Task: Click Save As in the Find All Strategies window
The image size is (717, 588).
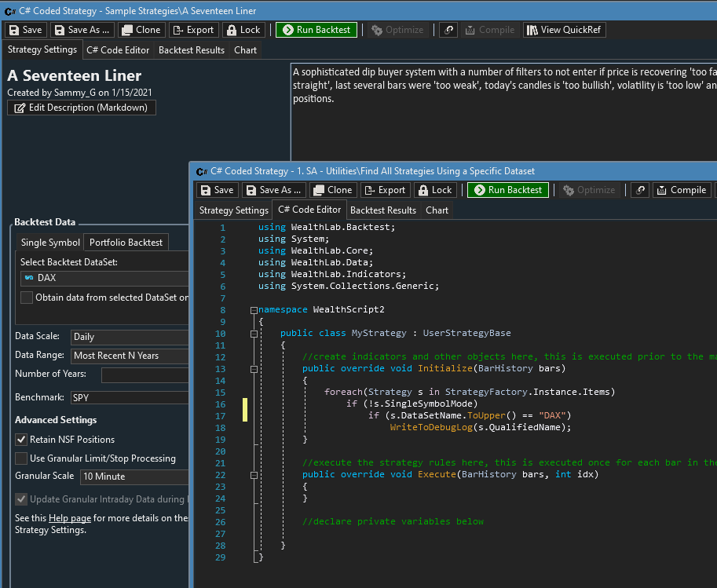Action: pos(273,190)
